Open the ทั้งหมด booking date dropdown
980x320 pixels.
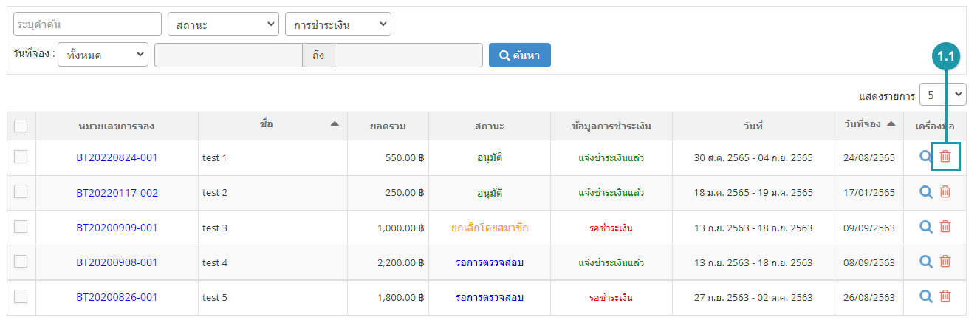pyautogui.click(x=103, y=55)
